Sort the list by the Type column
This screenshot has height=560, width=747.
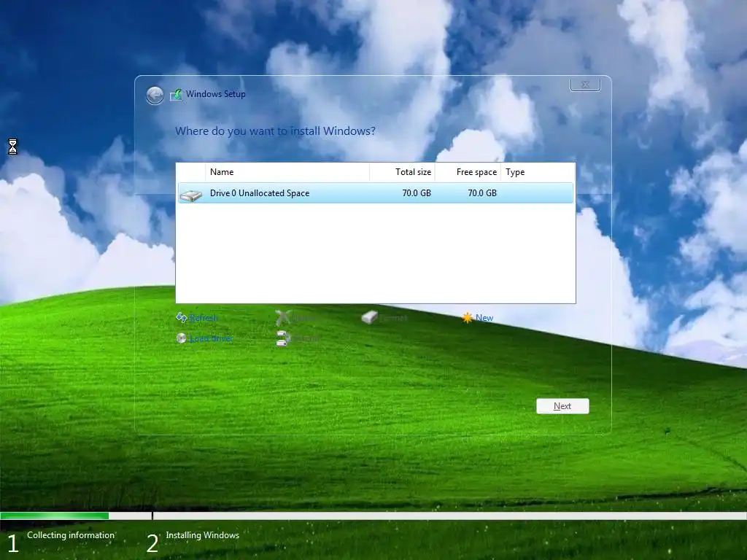pos(538,172)
